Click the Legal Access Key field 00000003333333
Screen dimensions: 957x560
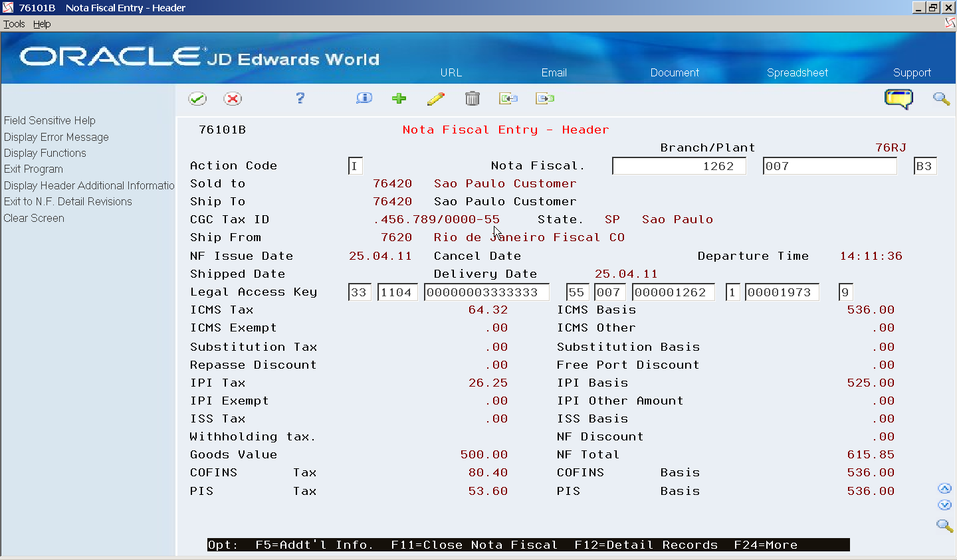tap(487, 292)
